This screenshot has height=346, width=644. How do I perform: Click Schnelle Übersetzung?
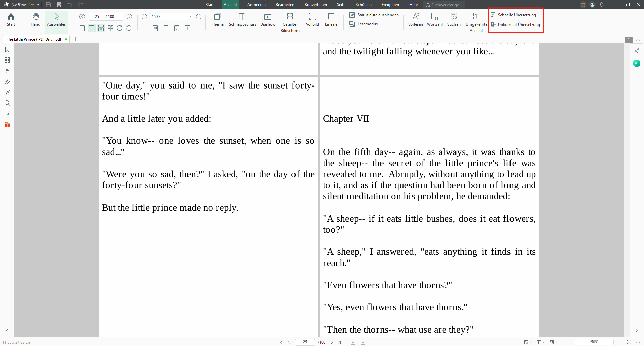point(514,15)
